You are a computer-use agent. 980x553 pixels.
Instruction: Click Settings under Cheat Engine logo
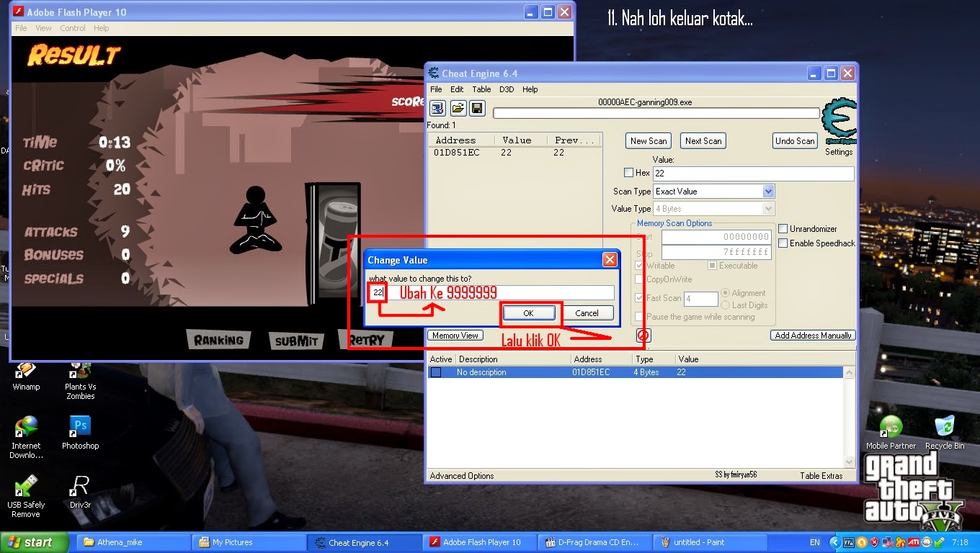[x=839, y=152]
